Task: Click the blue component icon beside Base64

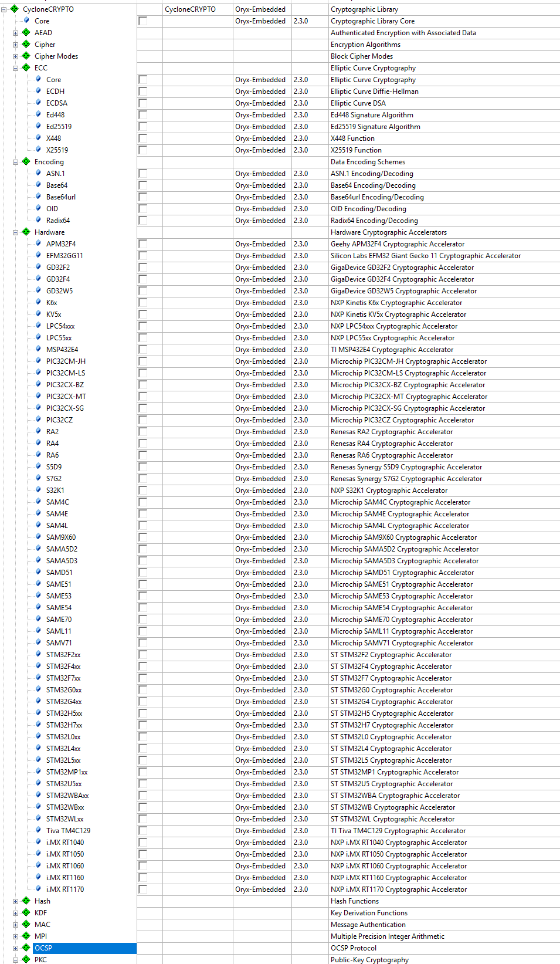Action: (x=38, y=185)
